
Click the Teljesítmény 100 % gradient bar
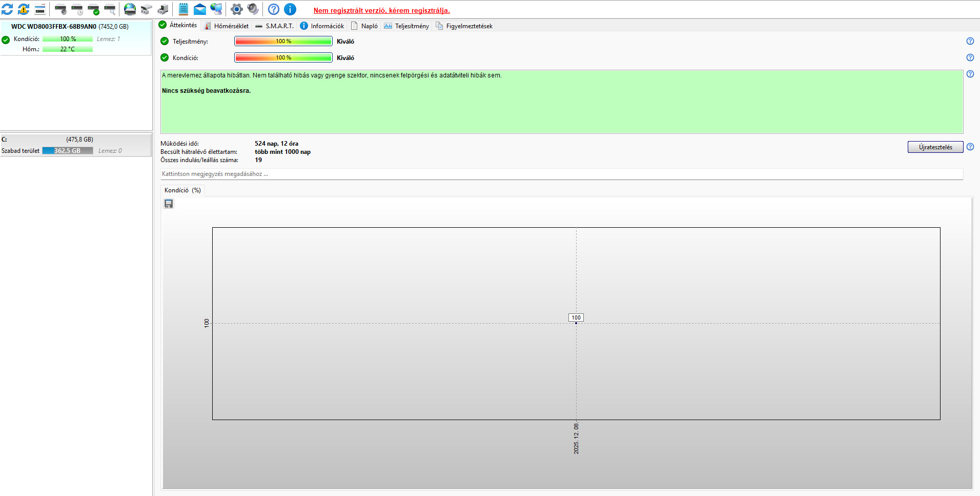pos(283,41)
